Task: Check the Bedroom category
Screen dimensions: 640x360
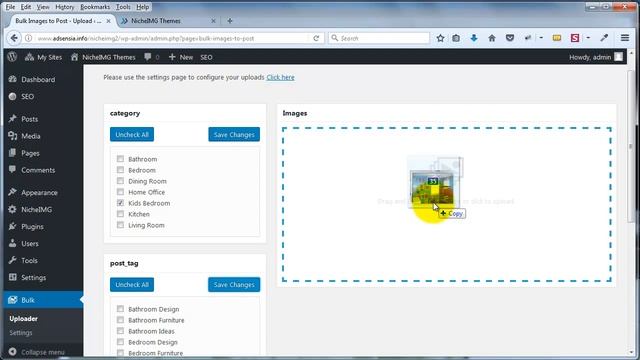Action: [120, 170]
